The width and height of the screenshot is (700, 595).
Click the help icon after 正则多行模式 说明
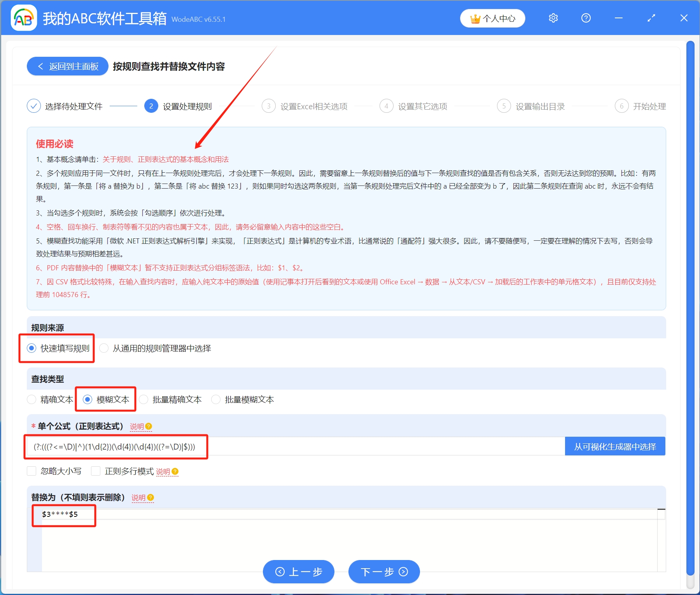click(x=175, y=472)
